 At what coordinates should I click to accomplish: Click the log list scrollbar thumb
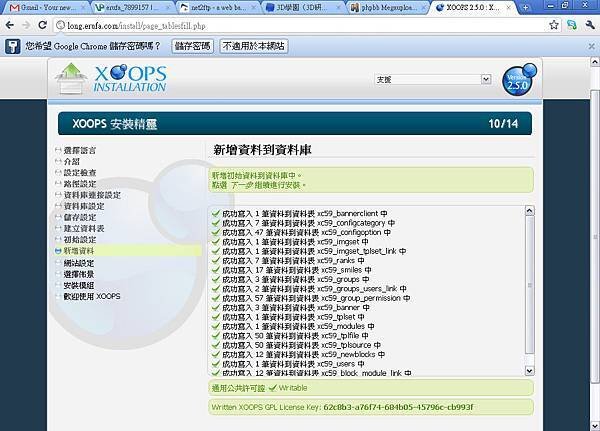click(529, 285)
